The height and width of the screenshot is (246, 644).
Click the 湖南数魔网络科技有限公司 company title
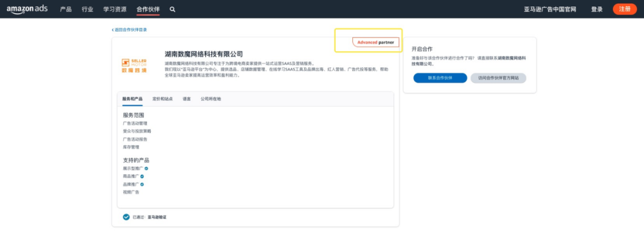pos(204,54)
